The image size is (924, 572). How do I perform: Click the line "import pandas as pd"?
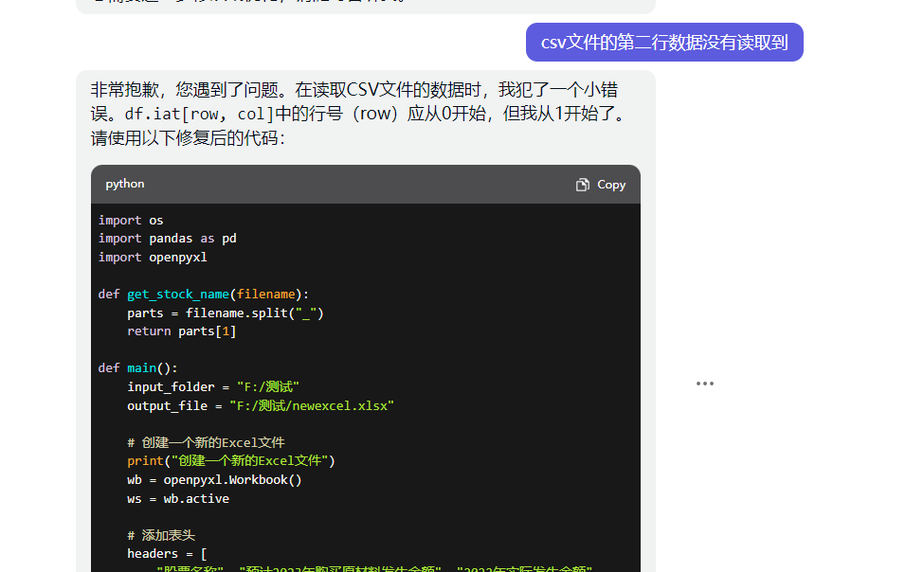168,239
